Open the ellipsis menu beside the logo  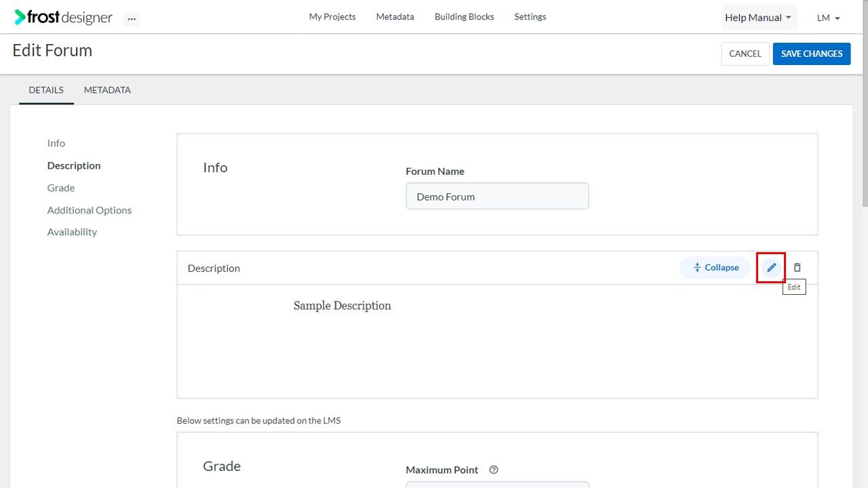click(132, 19)
